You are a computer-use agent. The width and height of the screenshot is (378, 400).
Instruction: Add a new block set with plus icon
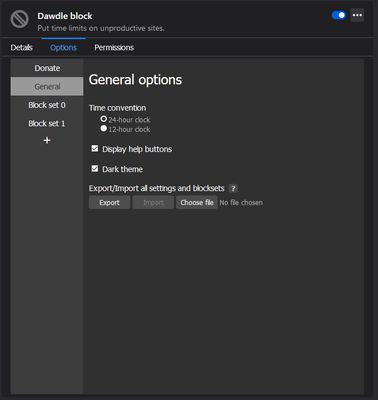47,140
